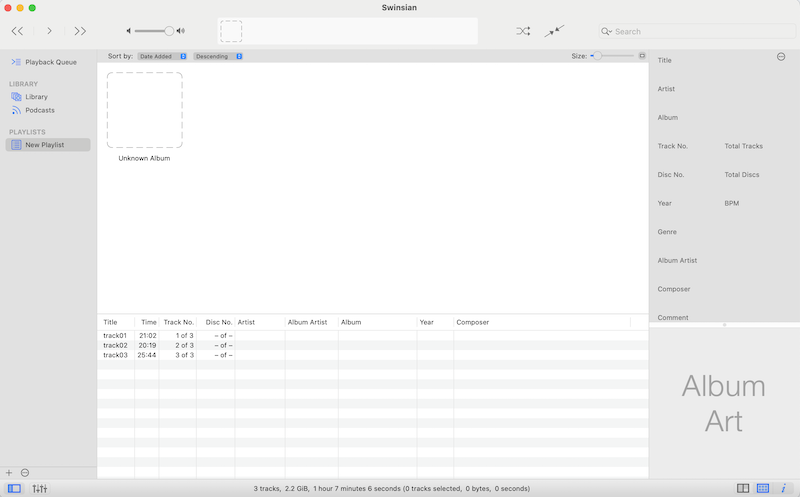Viewport: 800px width, 497px height.
Task: Sort by the Track No. column header
Action: [x=178, y=322]
